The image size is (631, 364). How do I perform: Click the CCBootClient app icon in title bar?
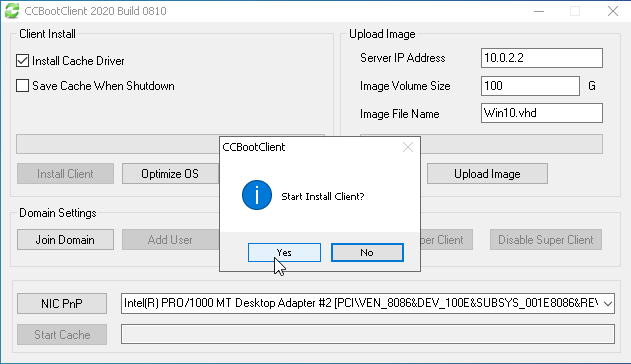tap(12, 11)
